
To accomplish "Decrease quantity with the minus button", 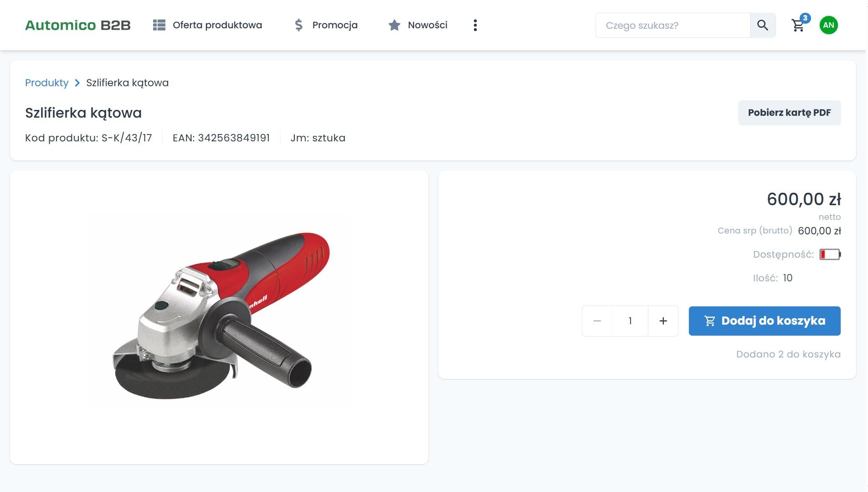I will (x=597, y=321).
